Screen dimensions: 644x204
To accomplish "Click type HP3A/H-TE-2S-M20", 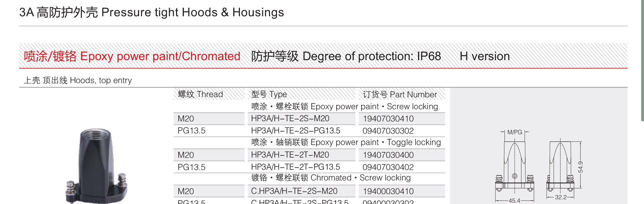I will (x=290, y=119).
